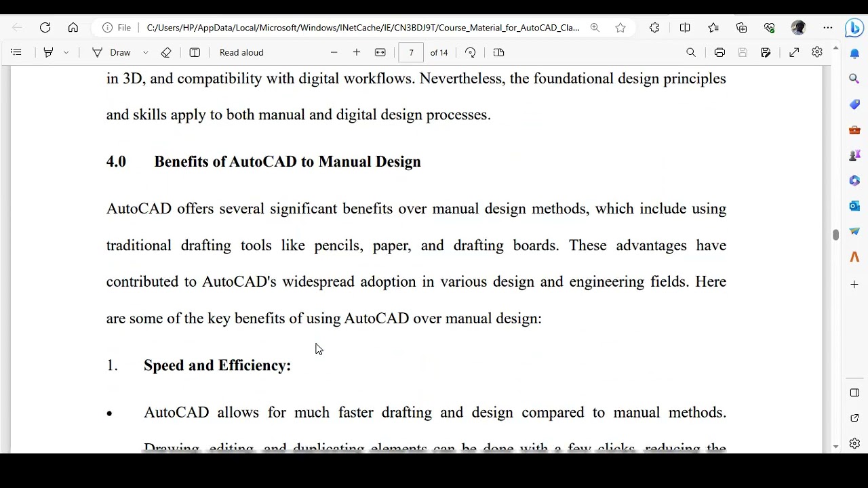Go to the browser home page
868x488 pixels.
coord(73,28)
